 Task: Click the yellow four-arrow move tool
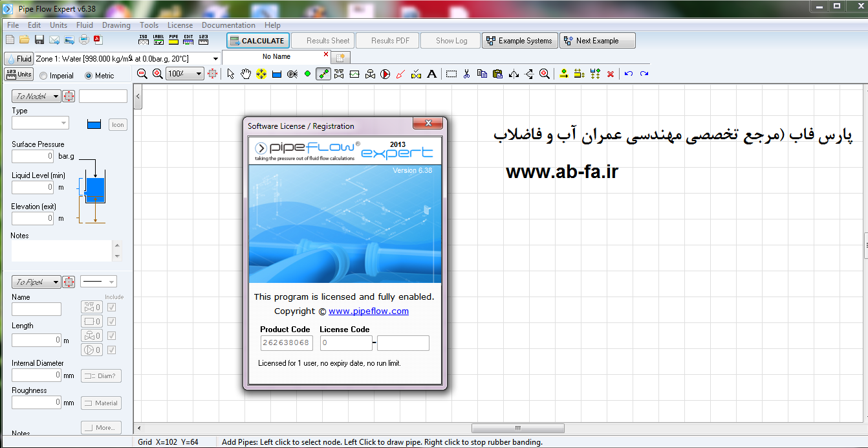click(261, 74)
